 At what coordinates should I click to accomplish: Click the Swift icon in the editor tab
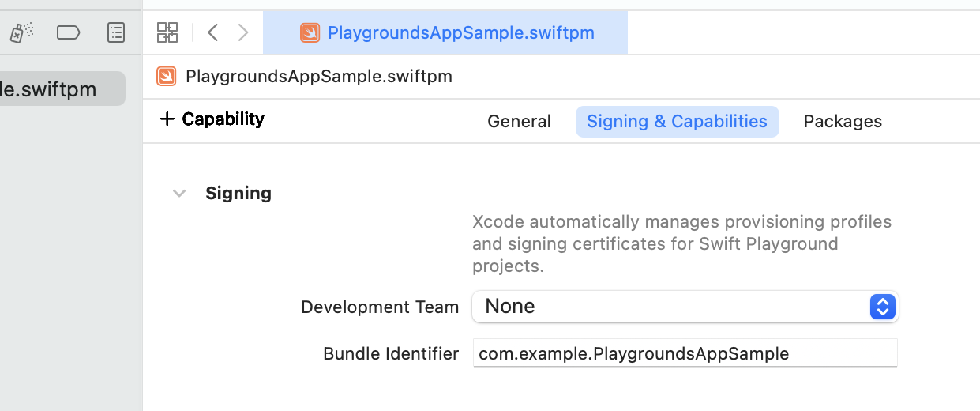coord(310,32)
